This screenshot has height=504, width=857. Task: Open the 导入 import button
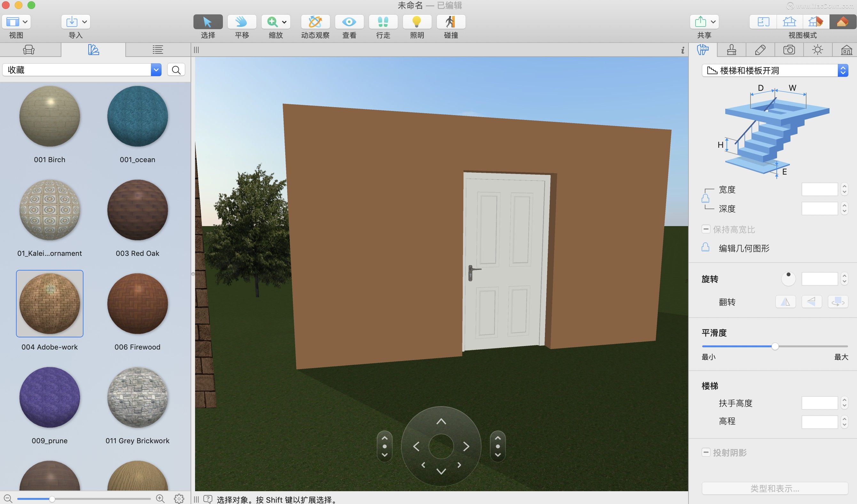click(x=72, y=22)
